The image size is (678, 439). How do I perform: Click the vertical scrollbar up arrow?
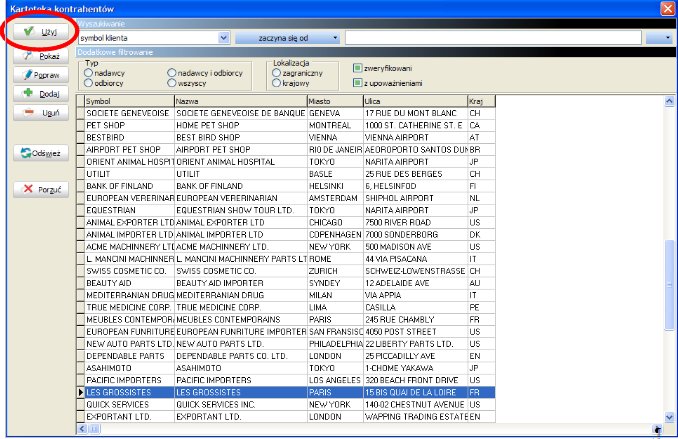669,101
